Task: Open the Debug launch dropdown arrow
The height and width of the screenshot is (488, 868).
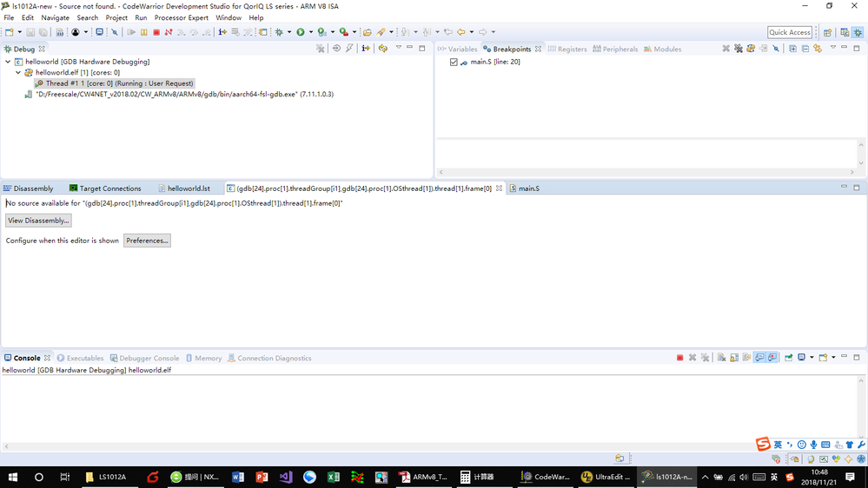Action: tap(289, 32)
